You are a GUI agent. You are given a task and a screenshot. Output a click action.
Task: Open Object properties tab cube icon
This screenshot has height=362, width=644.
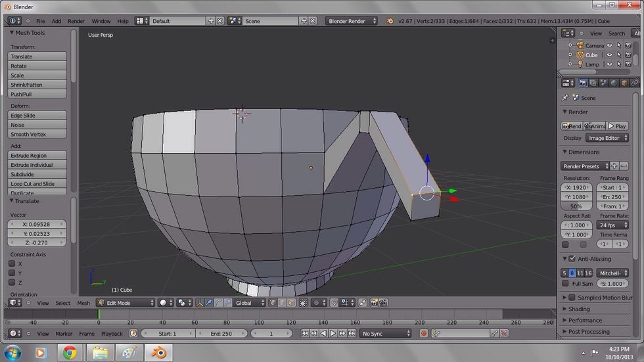click(624, 83)
